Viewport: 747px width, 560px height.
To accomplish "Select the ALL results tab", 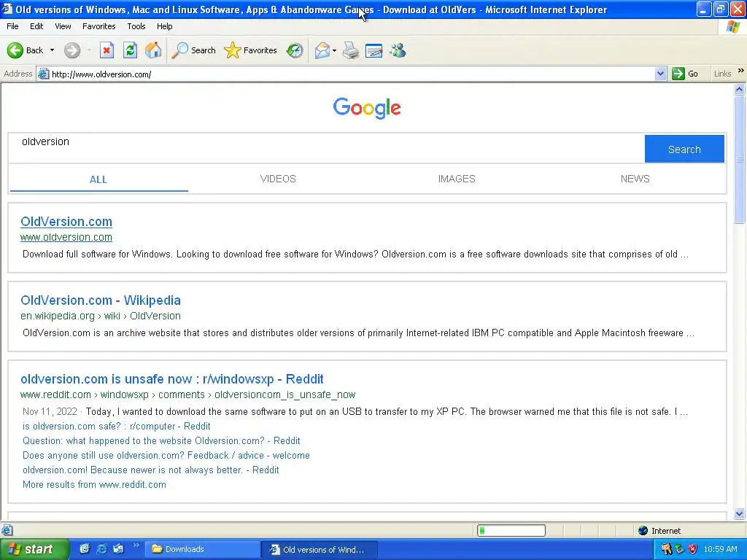I will point(98,179).
